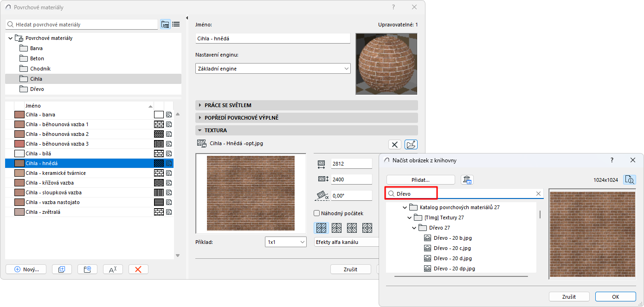Collapse Dřevo 27 folder

coord(414,228)
